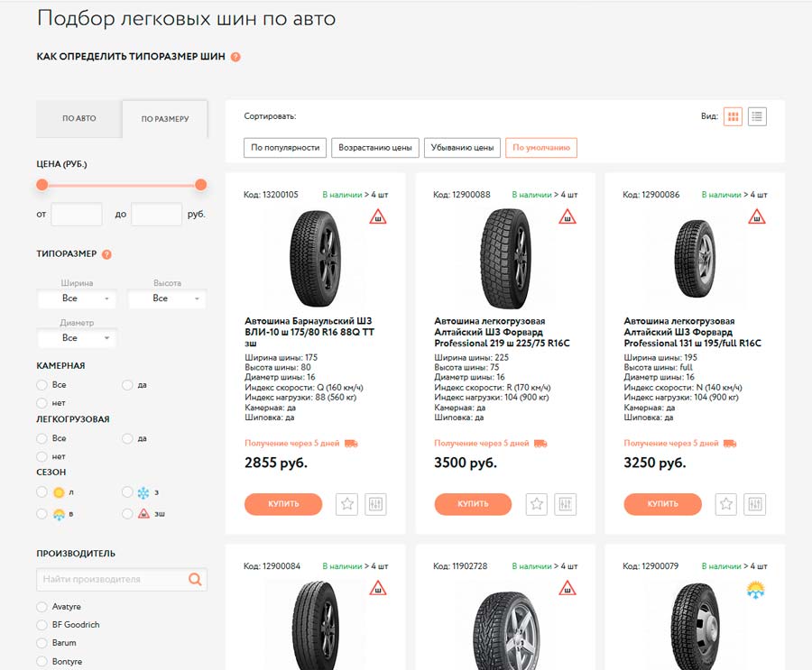Add tire 13200105 to comparison icon
This screenshot has width=812, height=670.
pyautogui.click(x=375, y=504)
